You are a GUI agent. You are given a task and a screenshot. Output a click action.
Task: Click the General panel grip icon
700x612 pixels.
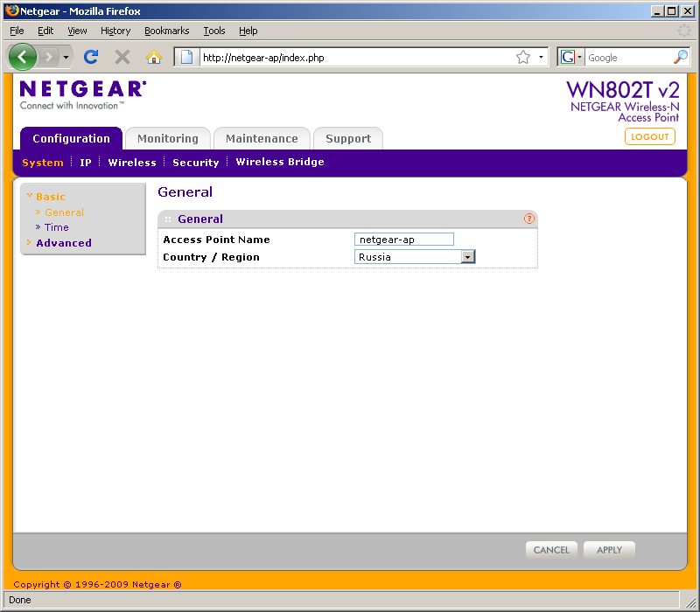click(168, 219)
